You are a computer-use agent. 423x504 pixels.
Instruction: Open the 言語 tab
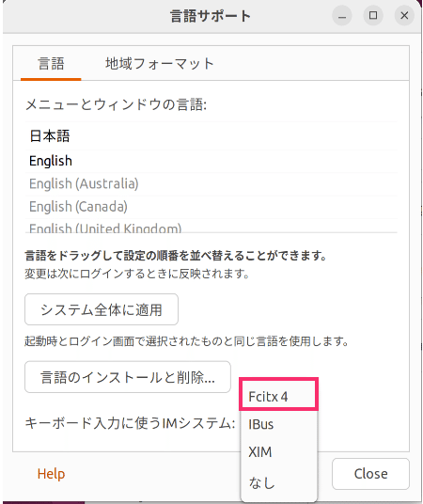(51, 63)
